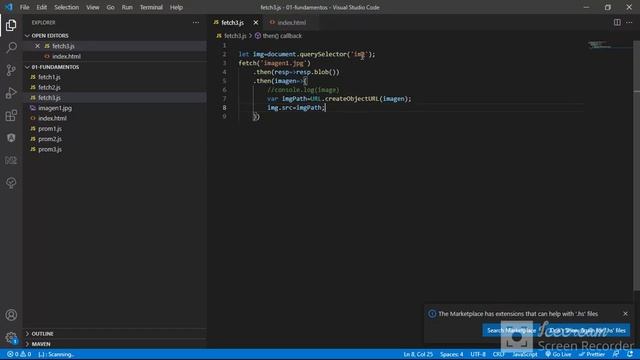Open fetch2.js in the file tree
Screen dimensions: 640x360
pos(49,87)
